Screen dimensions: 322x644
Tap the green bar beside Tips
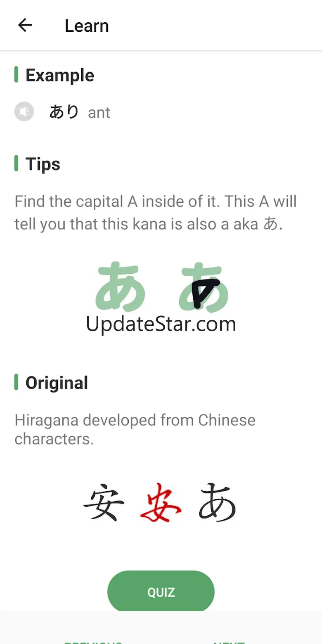pyautogui.click(x=16, y=163)
